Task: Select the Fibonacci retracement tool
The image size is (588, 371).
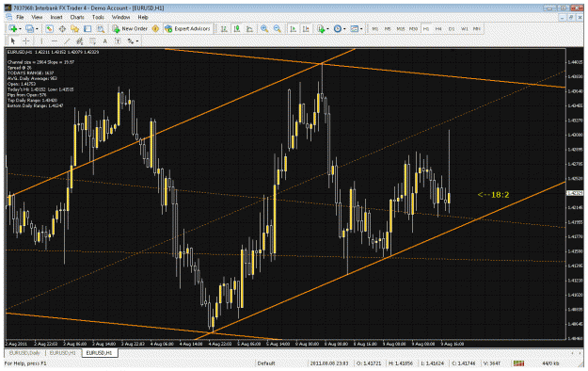Action: pyautogui.click(x=92, y=40)
